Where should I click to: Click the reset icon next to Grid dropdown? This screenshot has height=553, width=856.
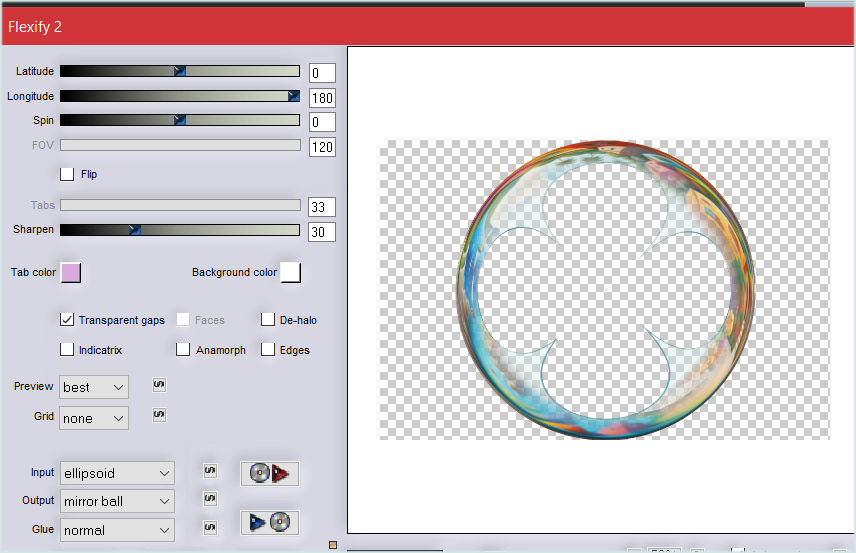click(159, 415)
